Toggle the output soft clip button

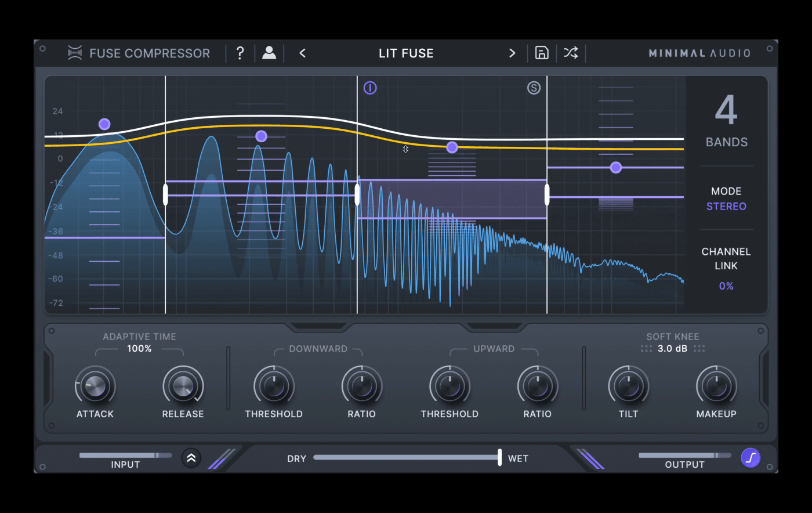click(751, 458)
